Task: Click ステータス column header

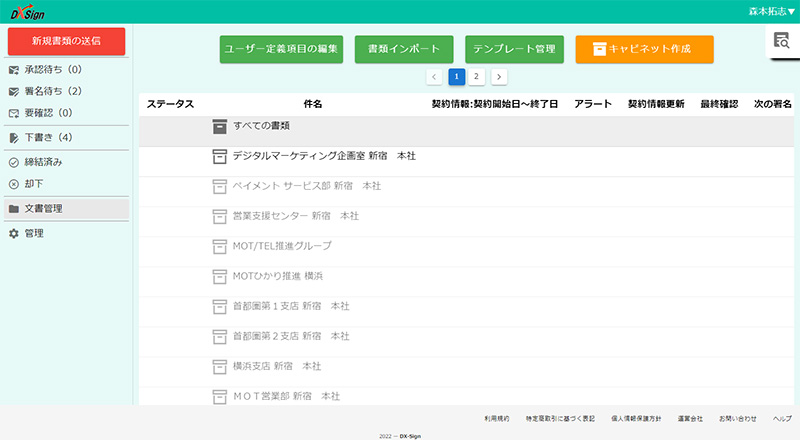Action: pyautogui.click(x=170, y=104)
